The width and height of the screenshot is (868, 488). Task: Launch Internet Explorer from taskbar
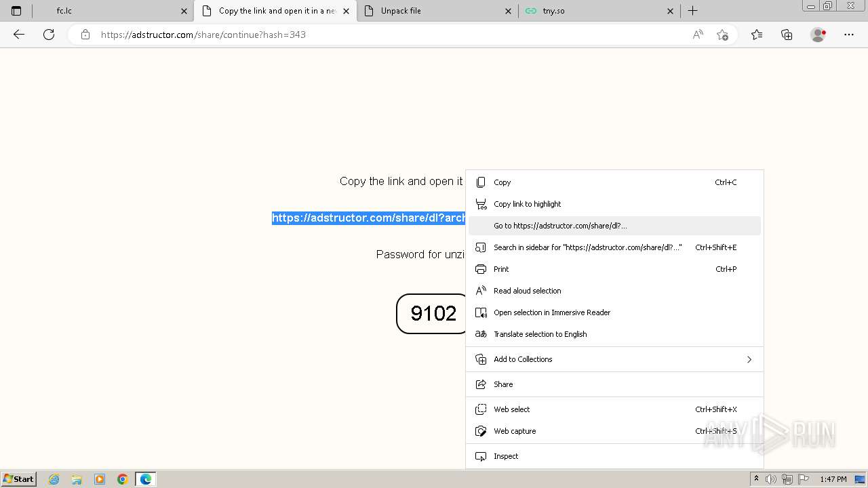[54, 479]
